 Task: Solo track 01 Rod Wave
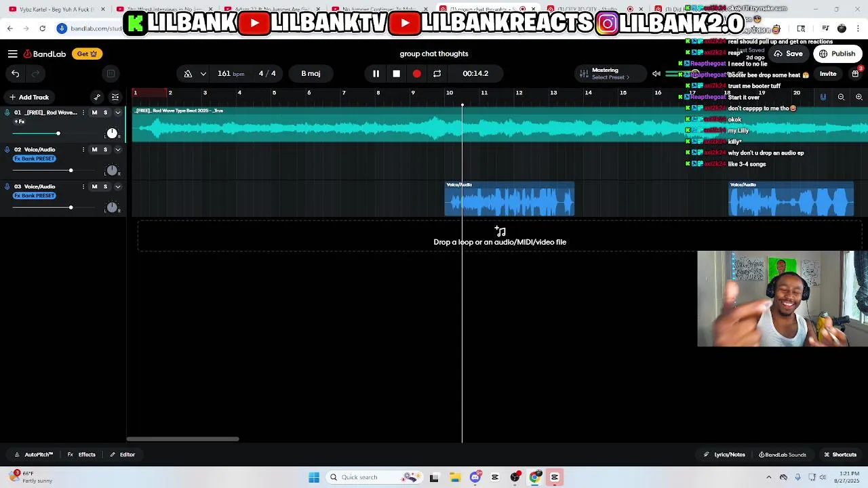coord(105,113)
